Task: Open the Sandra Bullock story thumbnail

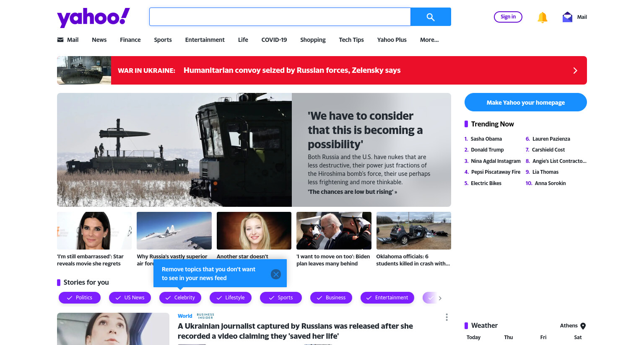Action: (94, 231)
